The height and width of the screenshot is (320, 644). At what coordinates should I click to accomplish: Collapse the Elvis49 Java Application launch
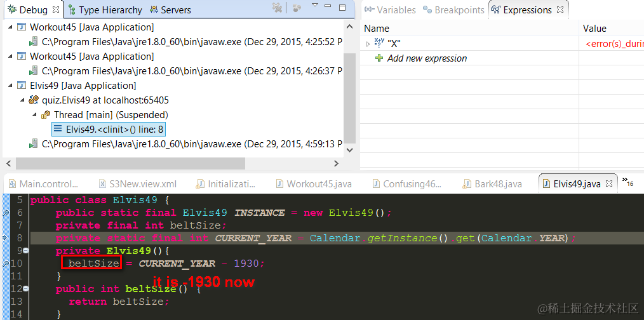10,86
